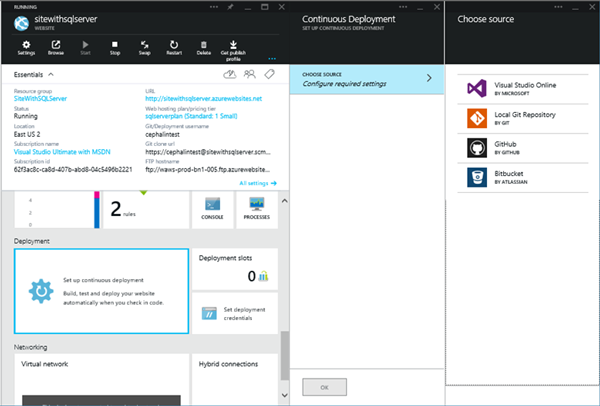
Task: Click the scroll down arrow in website blade
Action: pyautogui.click(x=284, y=395)
